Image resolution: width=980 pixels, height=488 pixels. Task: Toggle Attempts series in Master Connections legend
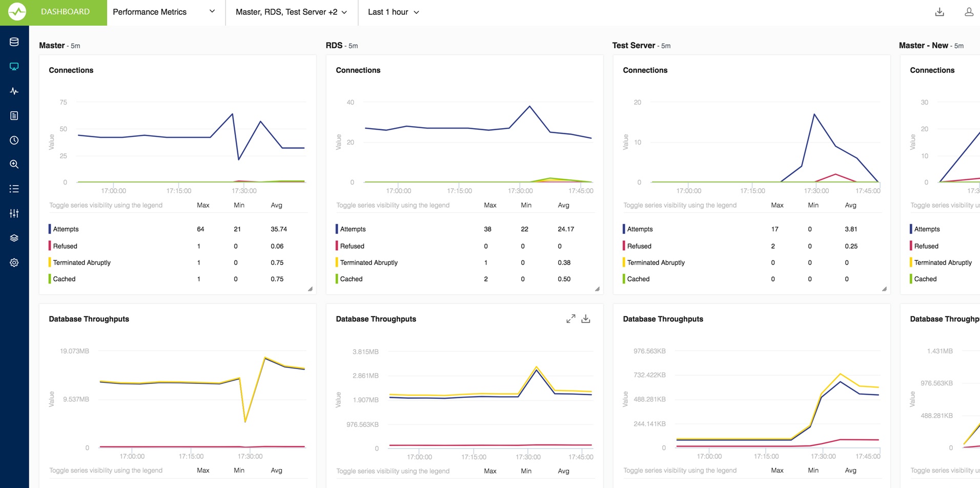click(66, 229)
